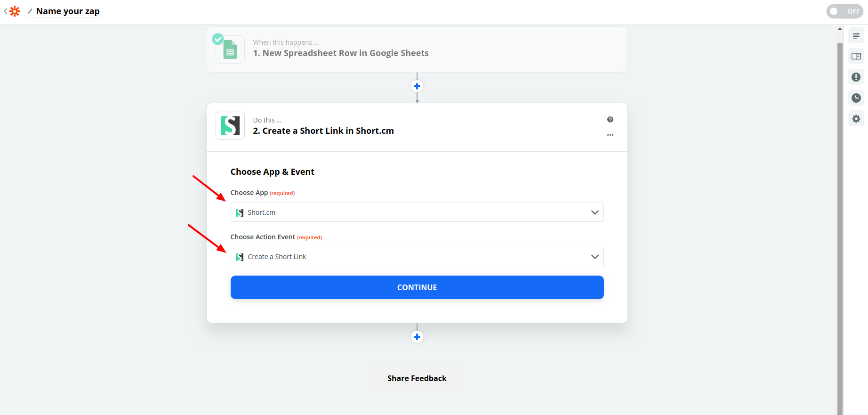Open the guide book icon in right sidebar

(856, 57)
